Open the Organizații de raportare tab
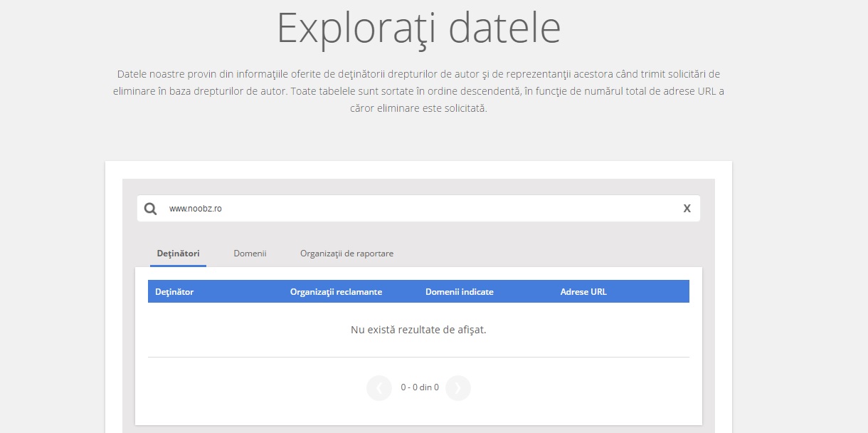The image size is (868, 433). 347,253
